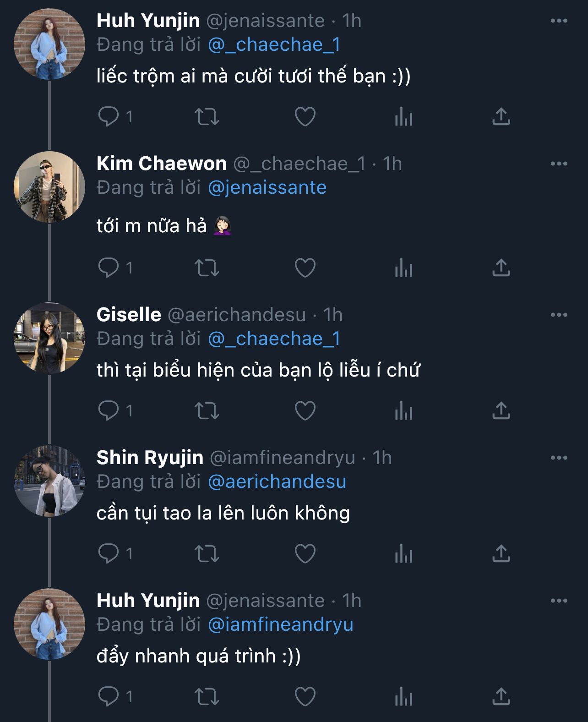Retweet Giselle's tweet
This screenshot has height=722, width=588.
click(x=207, y=410)
